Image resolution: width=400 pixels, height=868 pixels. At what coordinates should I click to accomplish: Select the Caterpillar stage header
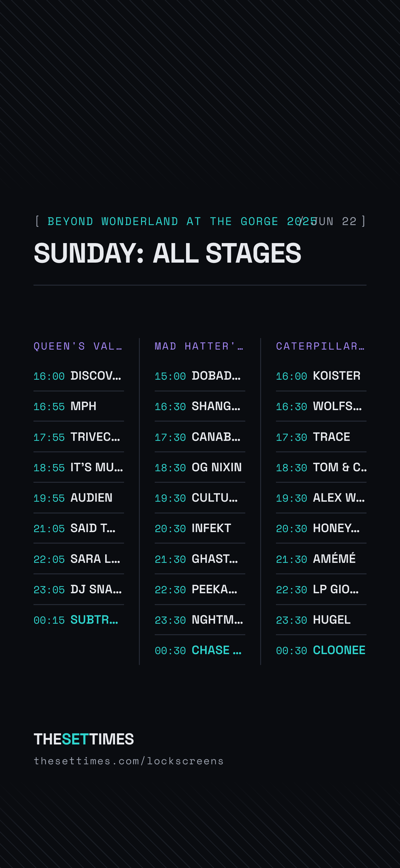coord(320,346)
